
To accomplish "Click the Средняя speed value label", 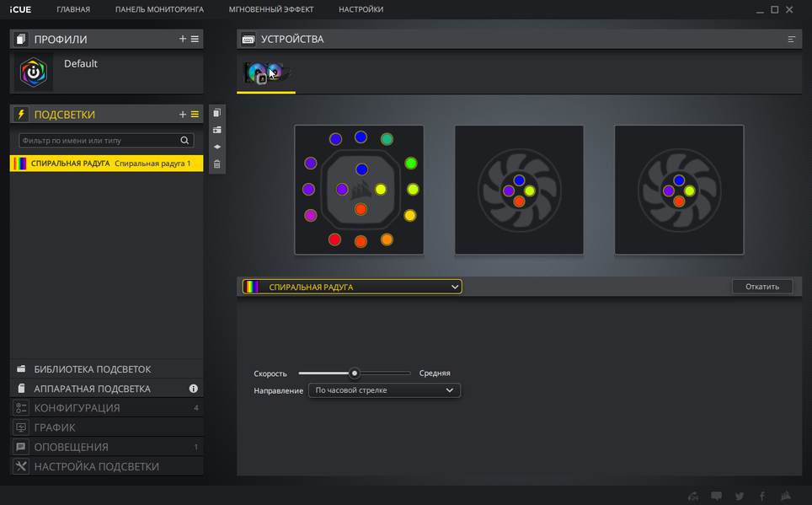I will tap(435, 373).
